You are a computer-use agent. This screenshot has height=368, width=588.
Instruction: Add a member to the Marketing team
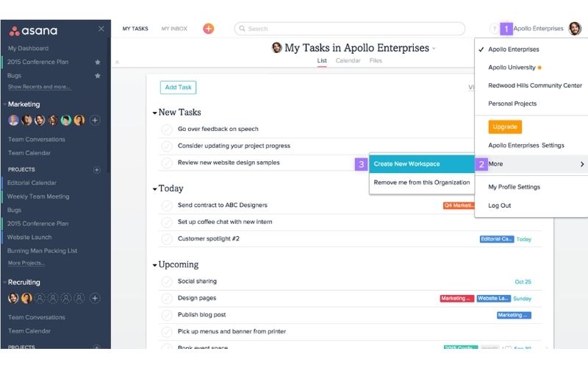click(95, 120)
